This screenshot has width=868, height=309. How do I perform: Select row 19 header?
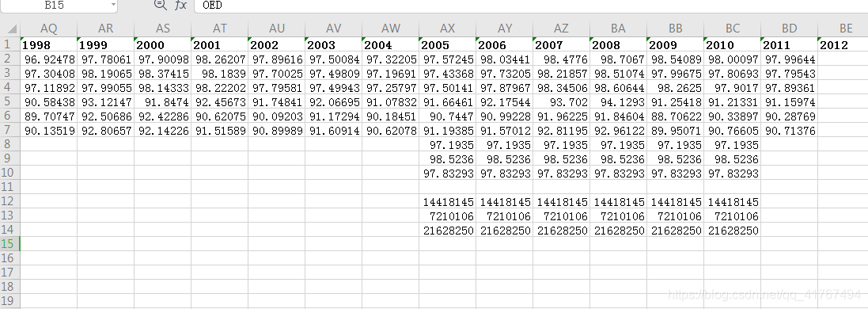[x=10, y=300]
